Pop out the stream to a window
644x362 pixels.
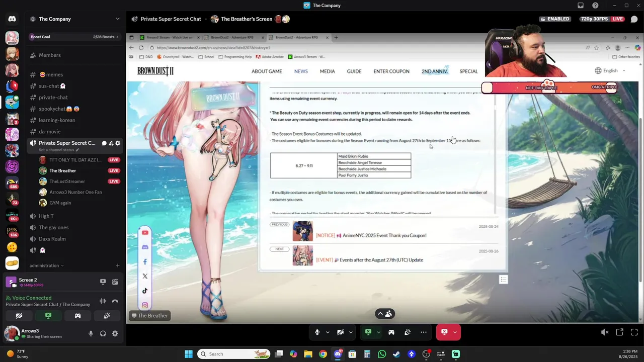click(x=620, y=332)
